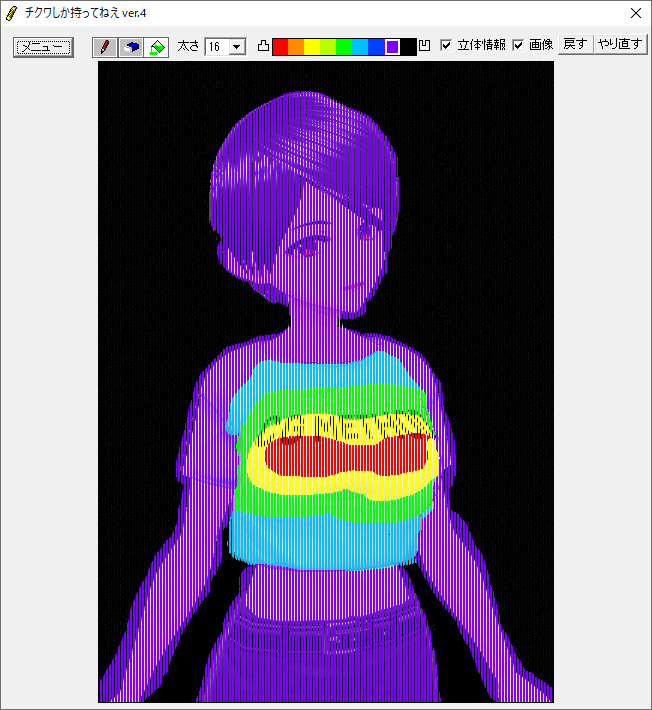
Task: Open the 太さ thickness dropdown
Action: click(236, 47)
